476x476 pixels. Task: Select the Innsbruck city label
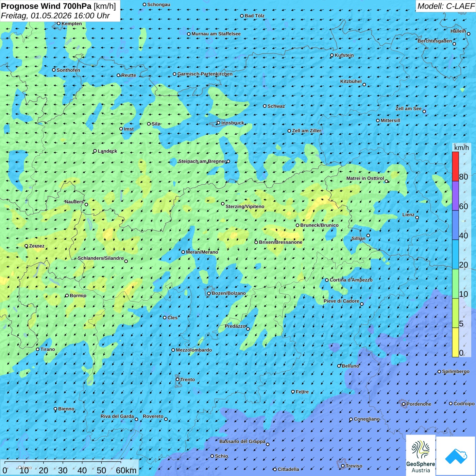pyautogui.click(x=233, y=123)
